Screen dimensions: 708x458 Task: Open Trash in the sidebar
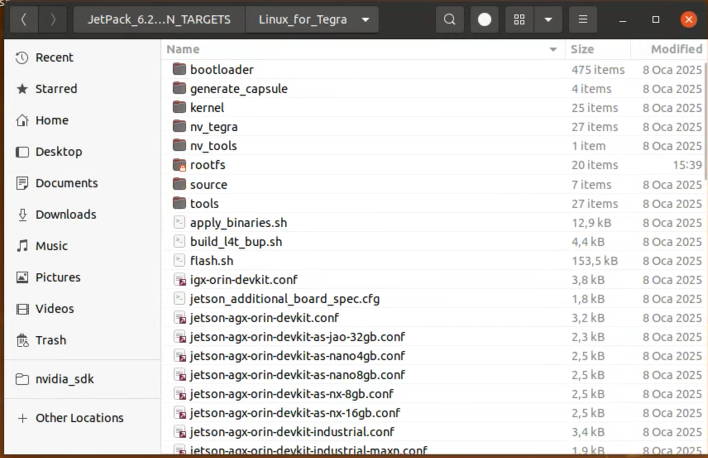coord(82,340)
